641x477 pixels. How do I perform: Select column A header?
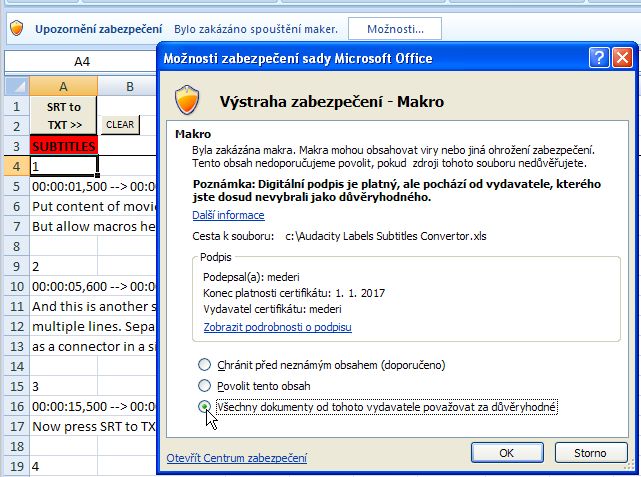[63, 86]
